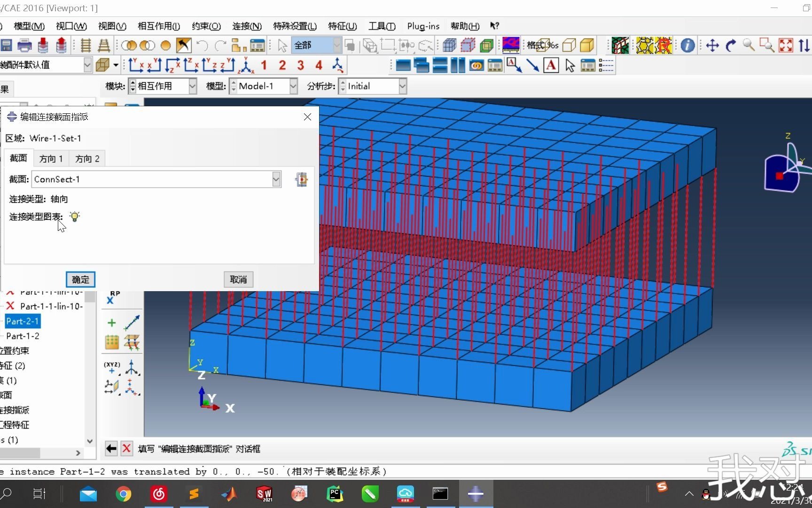Select Part-2-1 in the model tree
812x508 pixels.
click(x=23, y=321)
